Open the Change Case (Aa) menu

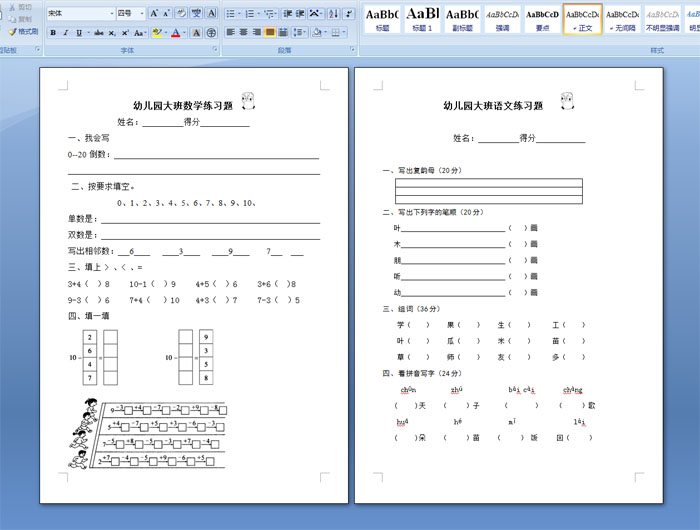(x=139, y=33)
